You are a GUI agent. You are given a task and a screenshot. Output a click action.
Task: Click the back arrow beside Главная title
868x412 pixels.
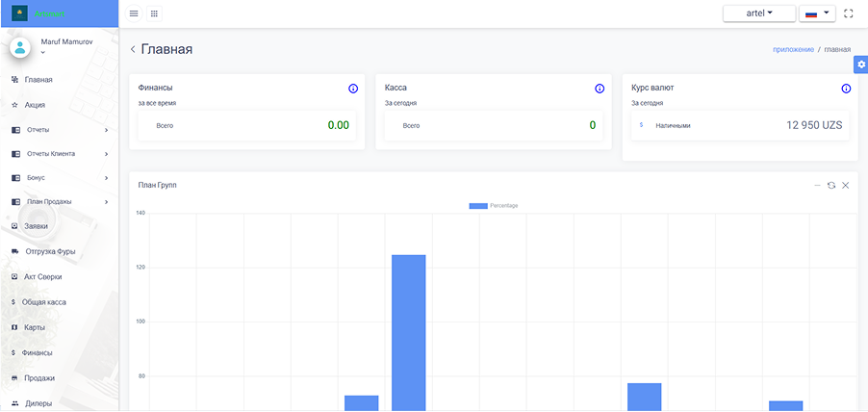click(x=133, y=49)
